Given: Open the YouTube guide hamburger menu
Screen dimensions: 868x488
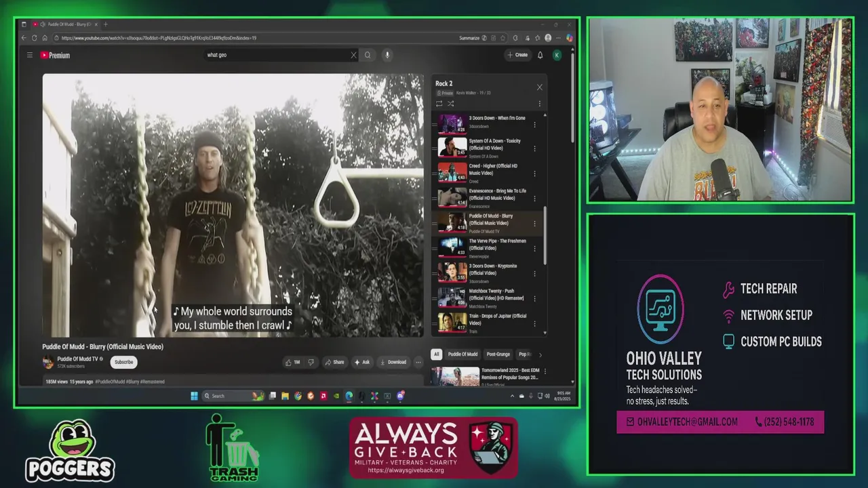Looking at the screenshot, I should click(30, 55).
